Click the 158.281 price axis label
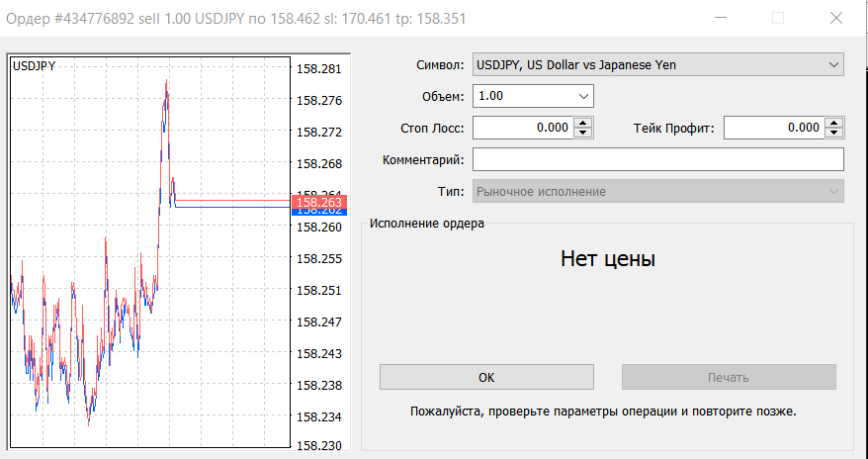Screen dimensions: 868x459 pos(319,69)
